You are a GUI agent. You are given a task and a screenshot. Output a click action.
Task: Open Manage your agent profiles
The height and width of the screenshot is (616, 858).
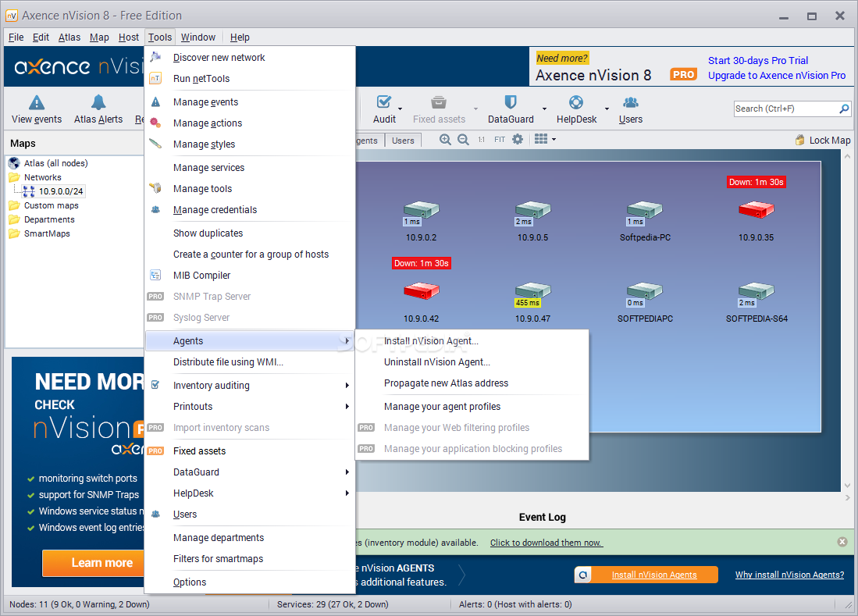(x=472, y=407)
